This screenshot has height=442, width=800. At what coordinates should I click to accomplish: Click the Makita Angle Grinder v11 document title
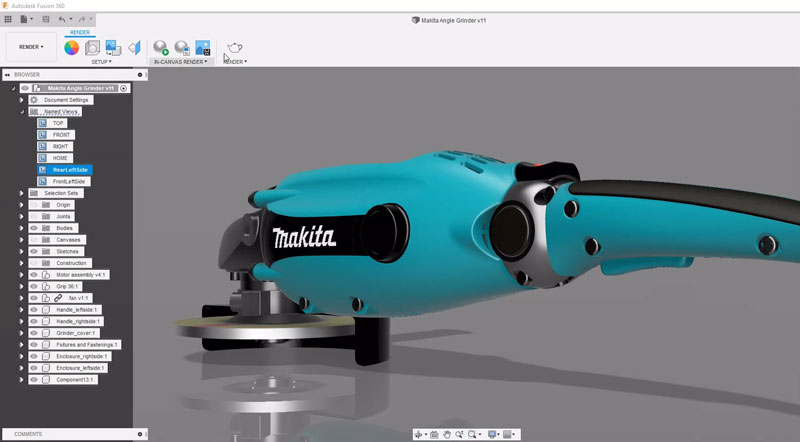coord(453,20)
